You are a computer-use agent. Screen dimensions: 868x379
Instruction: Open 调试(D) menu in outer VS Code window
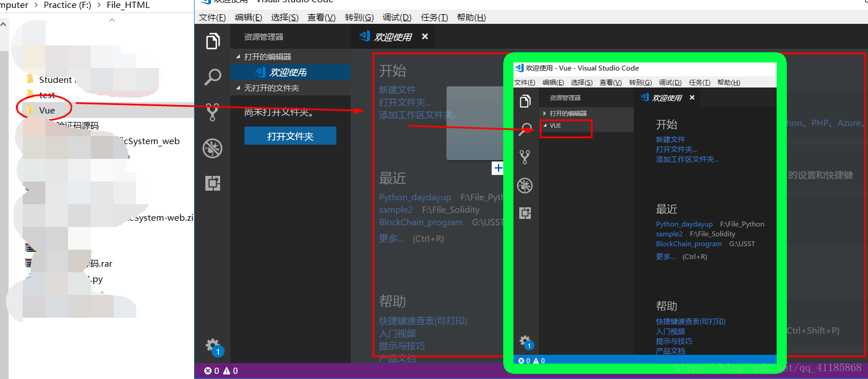point(397,18)
